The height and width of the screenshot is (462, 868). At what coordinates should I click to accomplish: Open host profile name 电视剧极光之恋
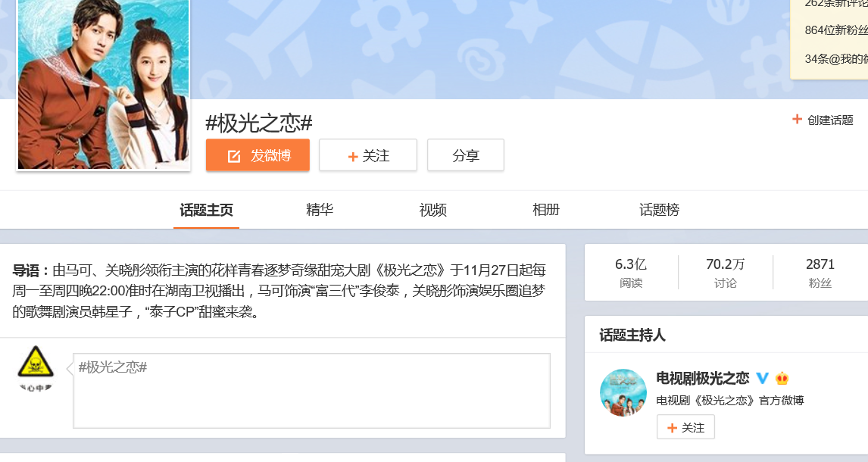(702, 378)
